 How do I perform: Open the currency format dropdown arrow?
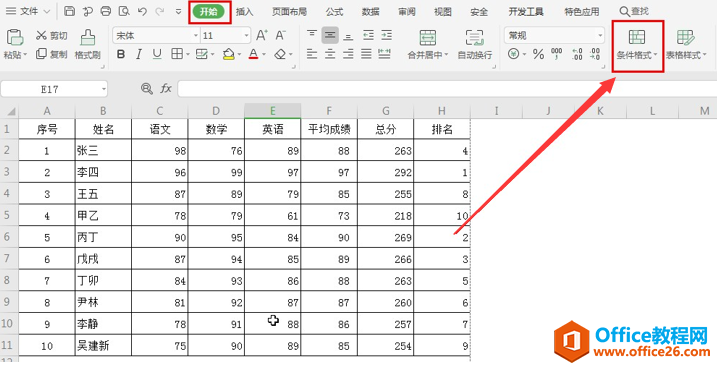click(x=524, y=55)
